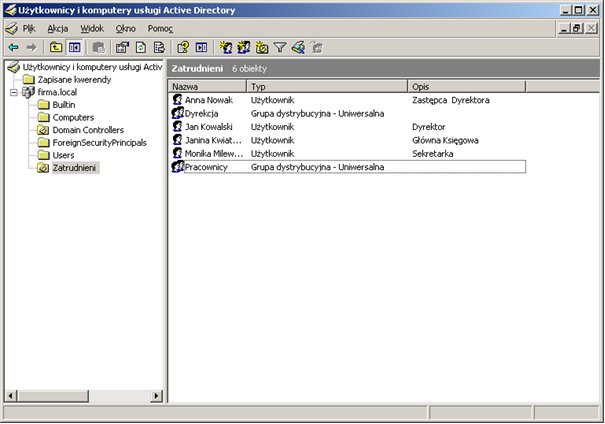This screenshot has width=605, height=424.
Task: Click the group icon next to Pracownicy
Action: [x=177, y=167]
